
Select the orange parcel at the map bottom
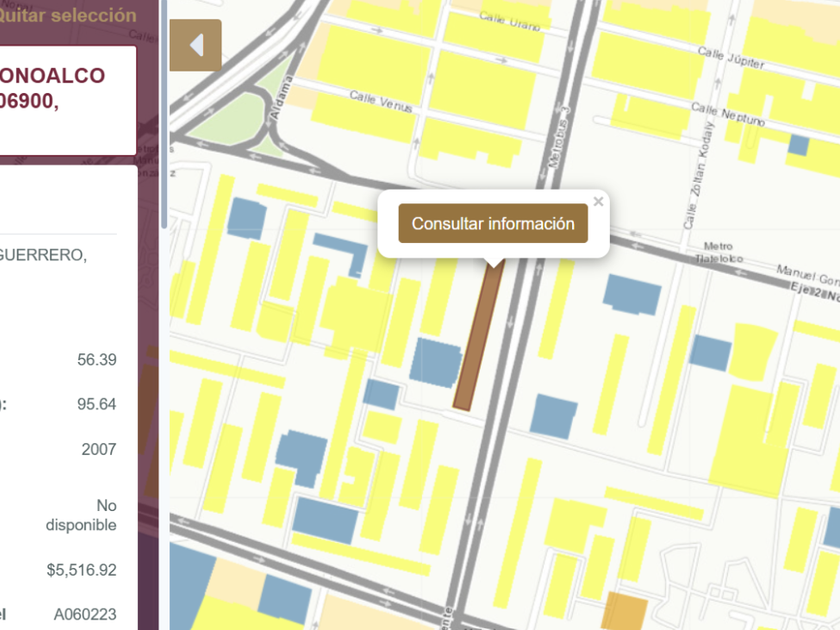click(x=623, y=610)
